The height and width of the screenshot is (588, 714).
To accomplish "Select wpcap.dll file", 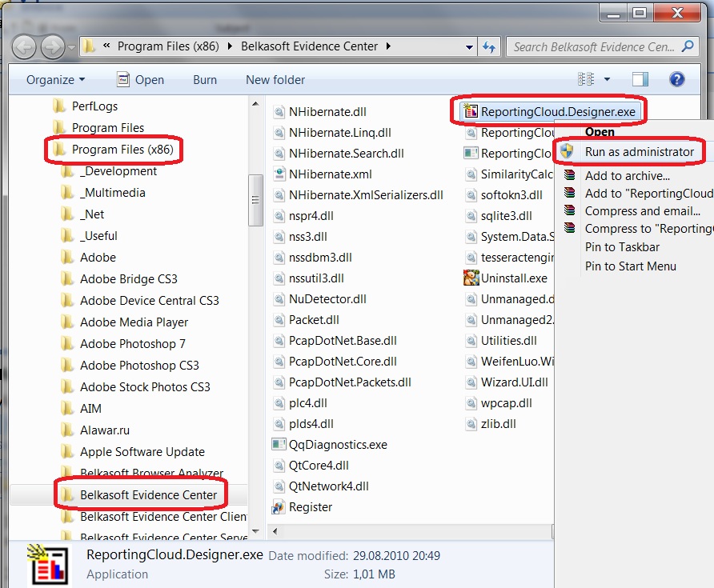I will tap(507, 403).
